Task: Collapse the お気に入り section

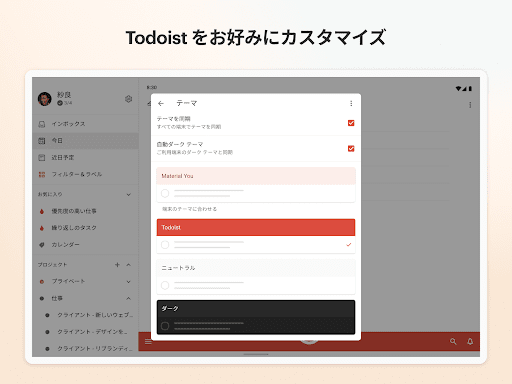Action: pos(129,194)
